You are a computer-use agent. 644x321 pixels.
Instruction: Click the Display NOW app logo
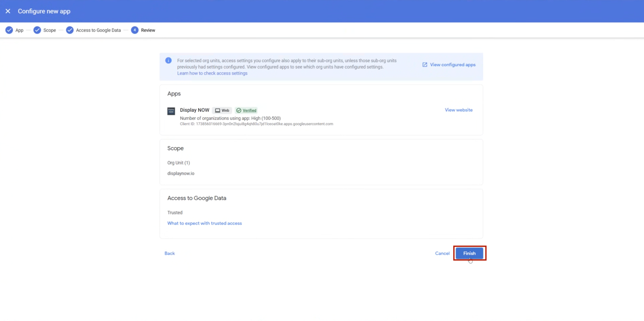click(x=171, y=111)
